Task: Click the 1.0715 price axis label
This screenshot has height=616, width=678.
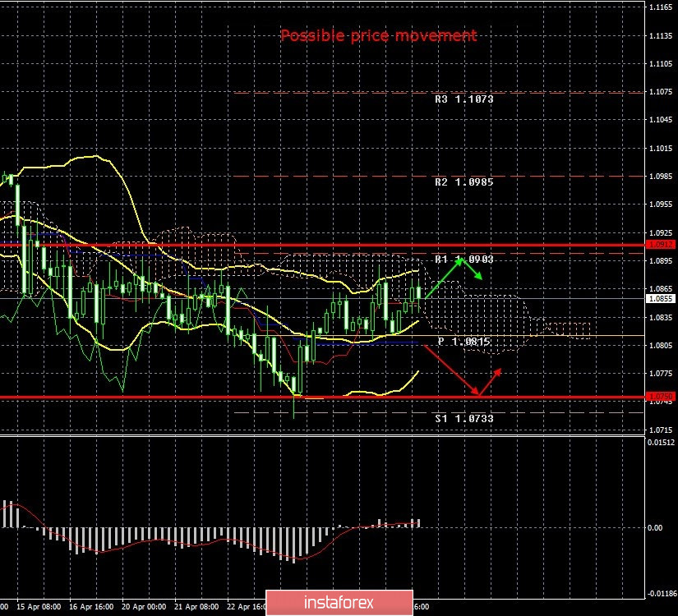Action: tap(661, 430)
